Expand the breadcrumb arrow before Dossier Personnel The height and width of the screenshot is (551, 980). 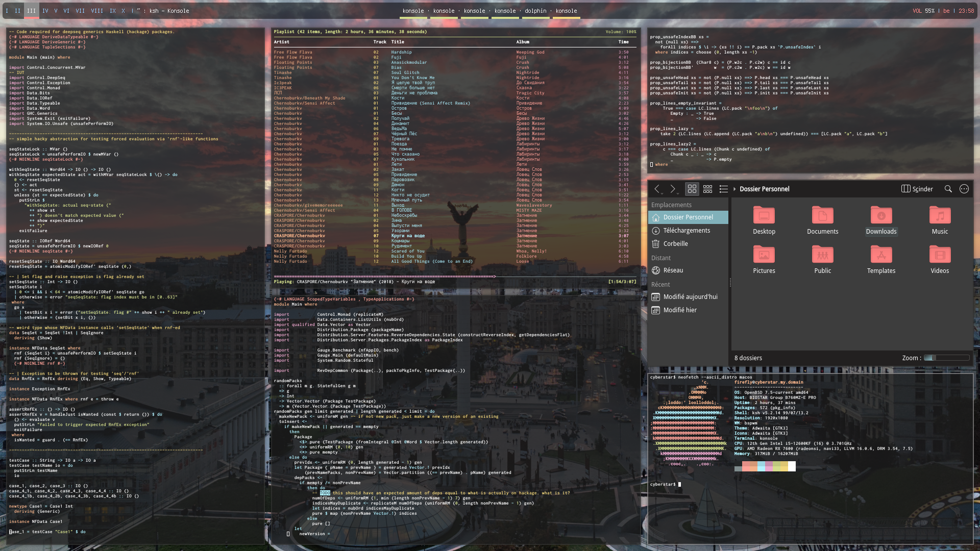[734, 189]
